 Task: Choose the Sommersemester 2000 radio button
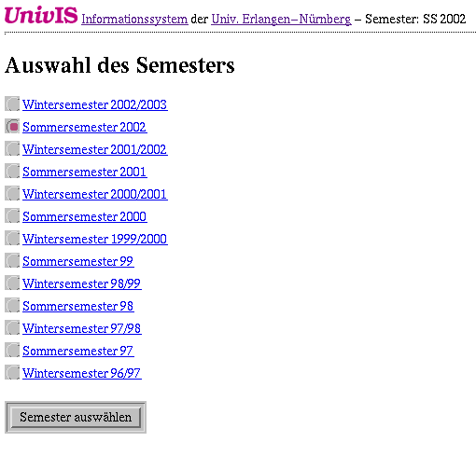coord(12,215)
